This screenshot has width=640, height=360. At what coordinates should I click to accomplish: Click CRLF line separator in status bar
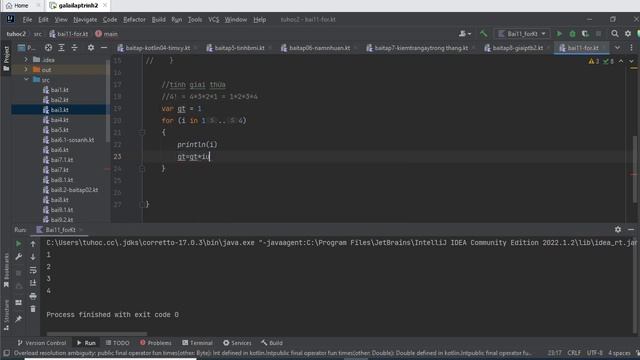[573, 353]
